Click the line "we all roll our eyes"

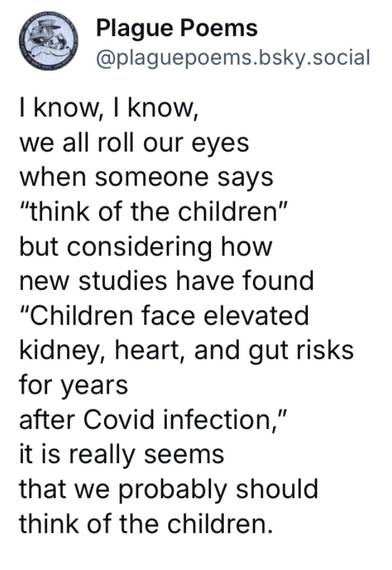[x=134, y=143]
